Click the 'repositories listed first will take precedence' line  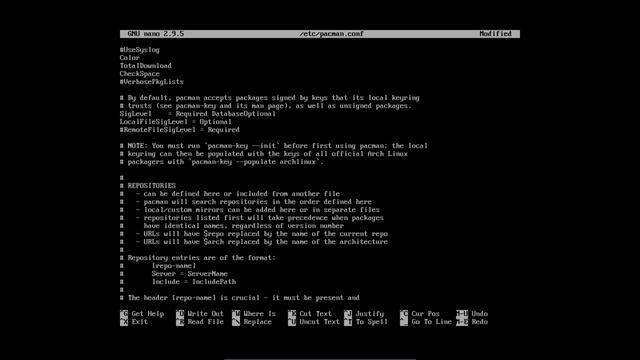coord(252,218)
